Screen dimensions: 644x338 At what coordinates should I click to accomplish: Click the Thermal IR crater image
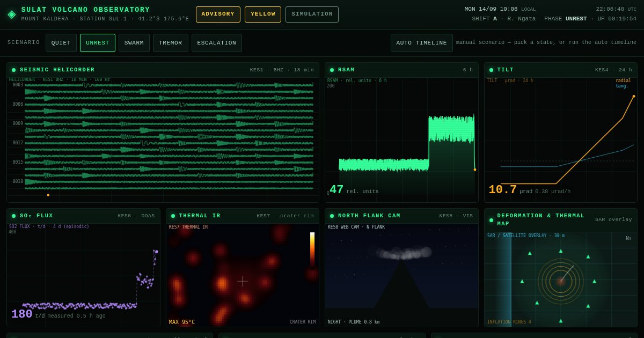coord(243,275)
